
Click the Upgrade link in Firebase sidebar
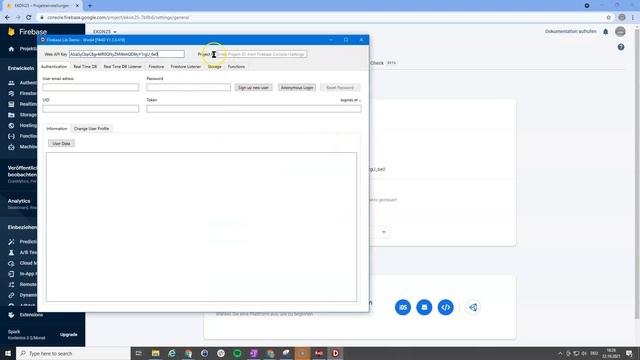coord(69,335)
